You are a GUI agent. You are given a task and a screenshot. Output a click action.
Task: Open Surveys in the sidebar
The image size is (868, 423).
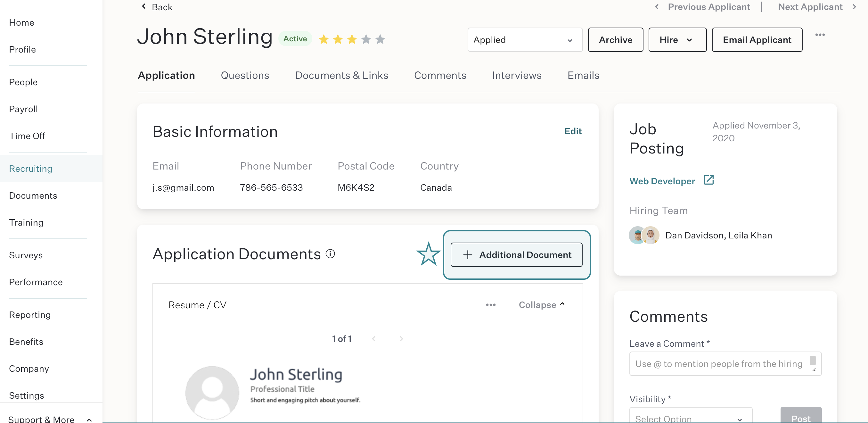pos(26,255)
